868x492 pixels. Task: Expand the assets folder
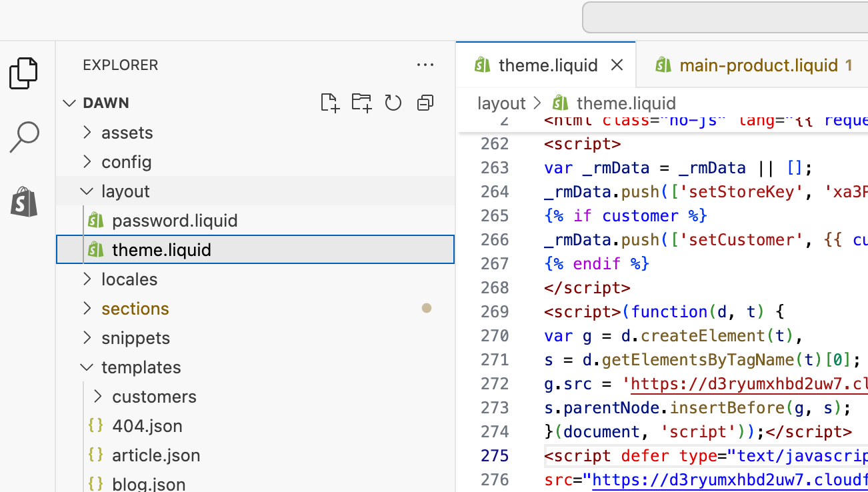[x=87, y=132]
